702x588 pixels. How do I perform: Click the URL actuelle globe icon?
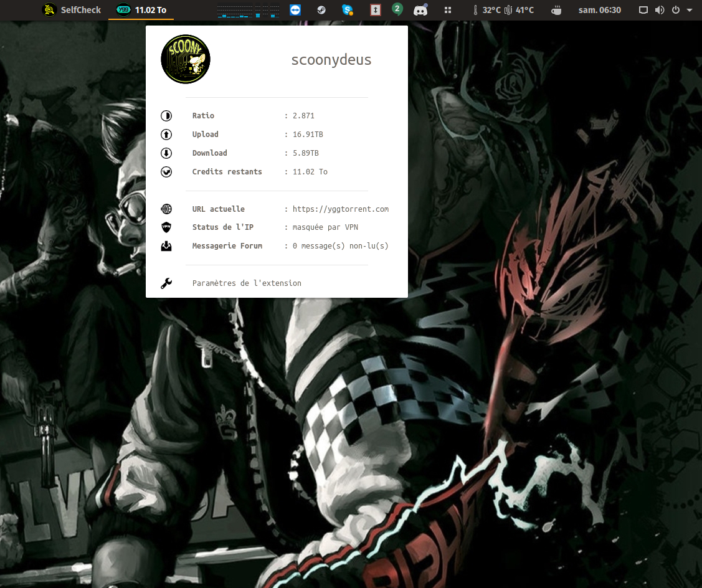[166, 209]
